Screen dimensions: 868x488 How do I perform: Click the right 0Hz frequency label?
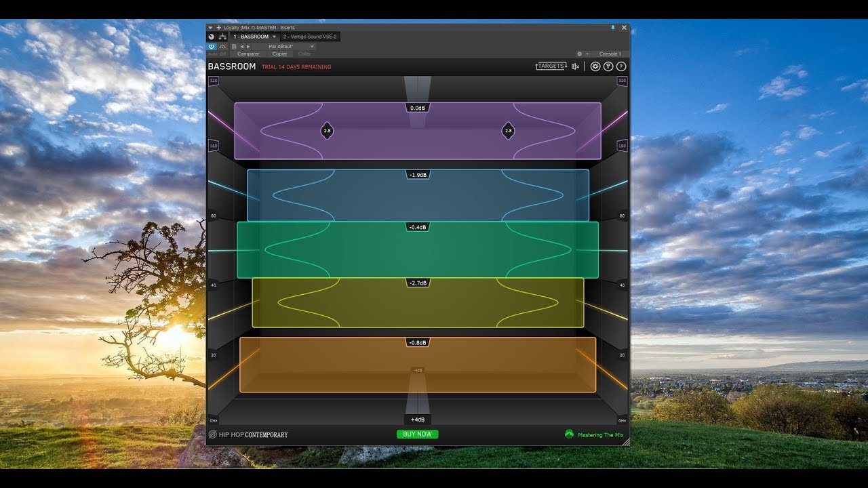click(x=623, y=421)
